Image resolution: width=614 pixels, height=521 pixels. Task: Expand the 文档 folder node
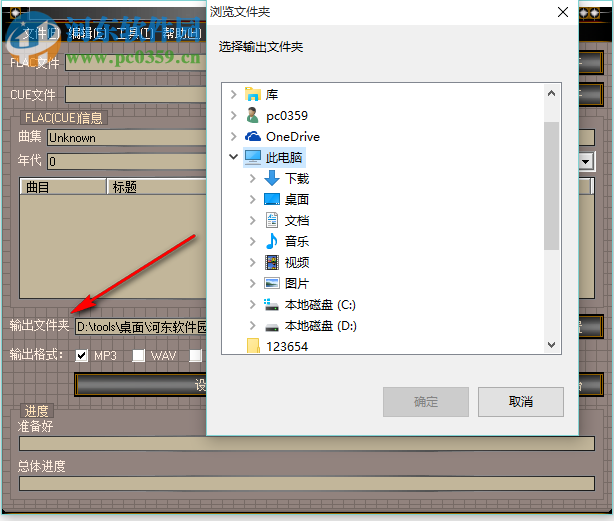click(253, 220)
